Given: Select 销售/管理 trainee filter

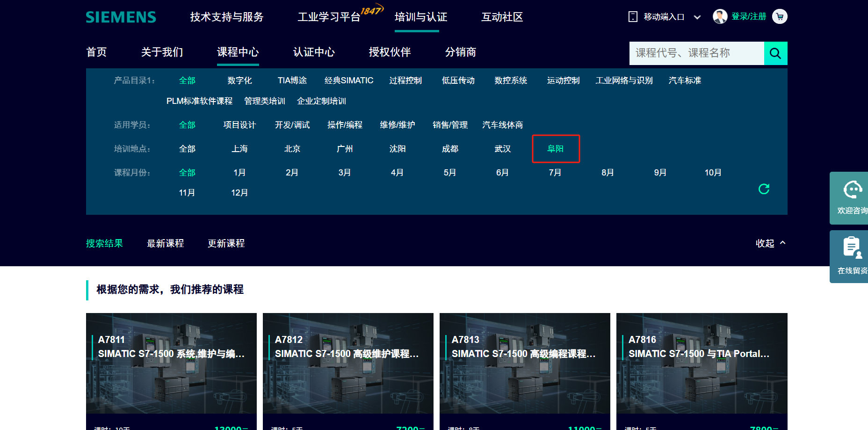Looking at the screenshot, I should coord(450,125).
